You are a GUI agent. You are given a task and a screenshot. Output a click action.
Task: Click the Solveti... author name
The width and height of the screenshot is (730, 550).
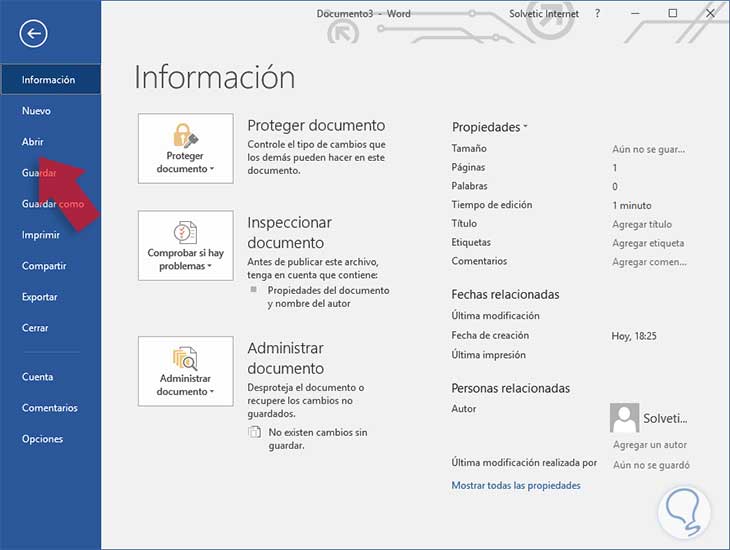665,418
